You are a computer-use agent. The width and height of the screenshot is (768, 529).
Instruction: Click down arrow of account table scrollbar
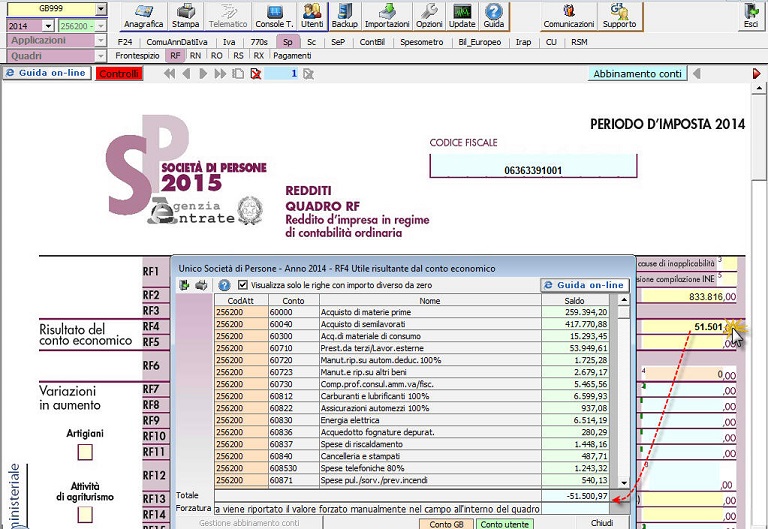coord(623,482)
